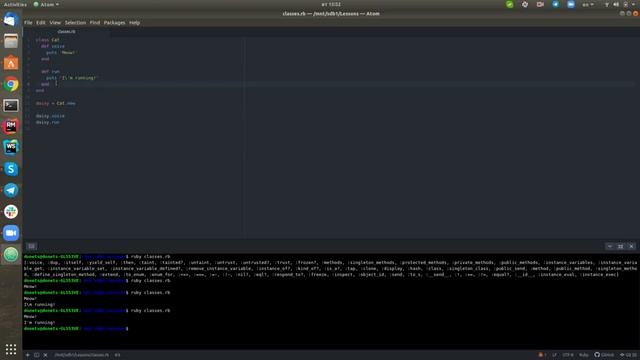This screenshot has width=640, height=360.
Task: Open the keyboard language dropdown
Action: coord(588,4)
